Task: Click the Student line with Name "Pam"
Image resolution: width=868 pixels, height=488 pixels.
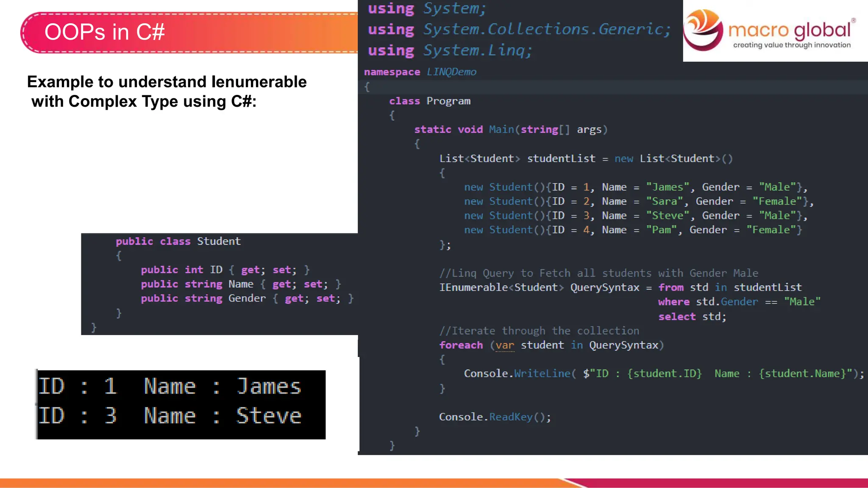Action: (633, 230)
